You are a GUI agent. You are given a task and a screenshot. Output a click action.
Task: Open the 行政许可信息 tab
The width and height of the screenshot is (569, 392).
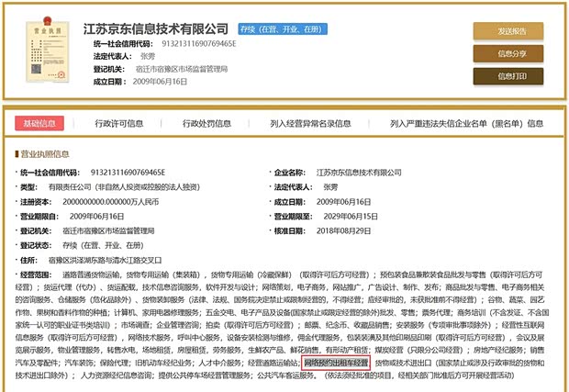click(118, 123)
